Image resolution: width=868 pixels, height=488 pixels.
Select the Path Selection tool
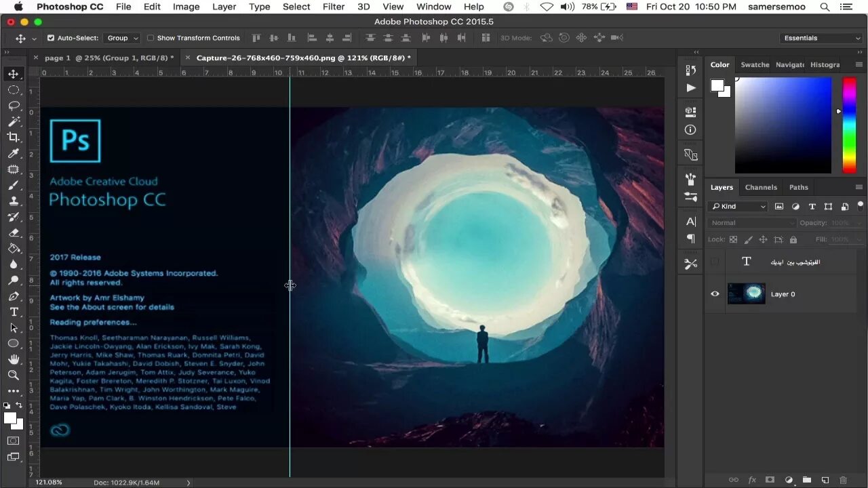coord(14,327)
